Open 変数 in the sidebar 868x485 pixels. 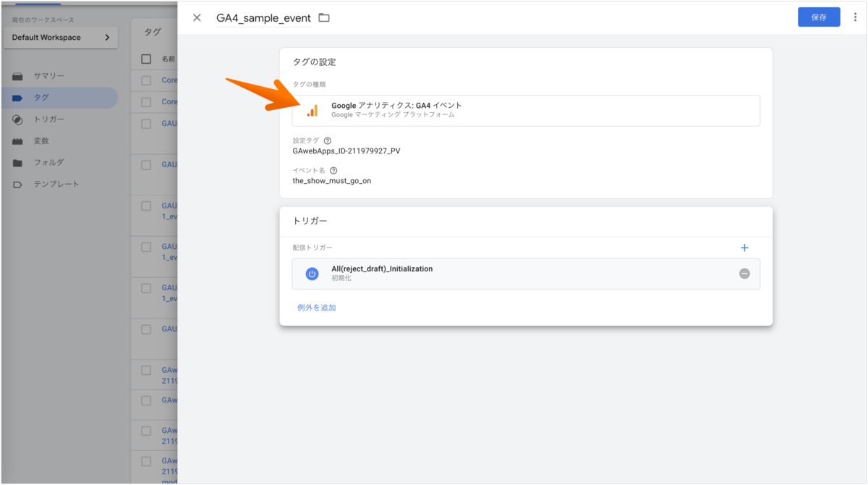point(41,141)
